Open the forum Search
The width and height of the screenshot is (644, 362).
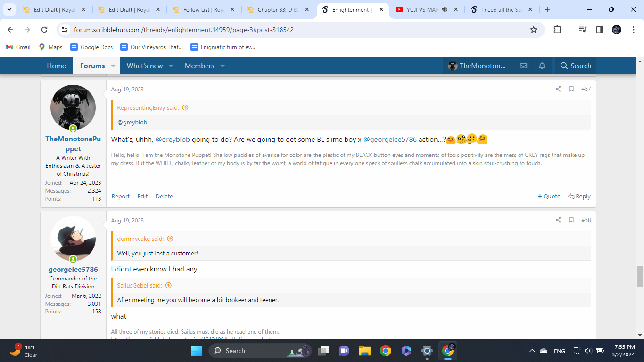point(575,66)
